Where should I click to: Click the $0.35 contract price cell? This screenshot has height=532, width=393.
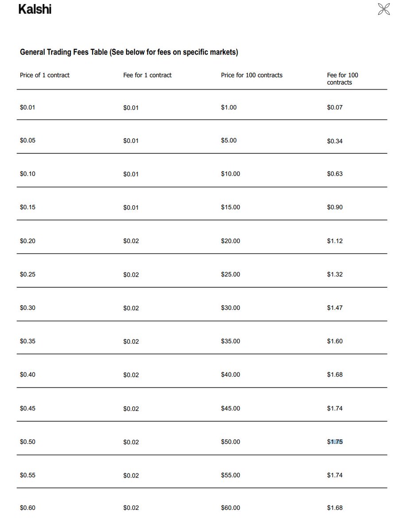27,341
